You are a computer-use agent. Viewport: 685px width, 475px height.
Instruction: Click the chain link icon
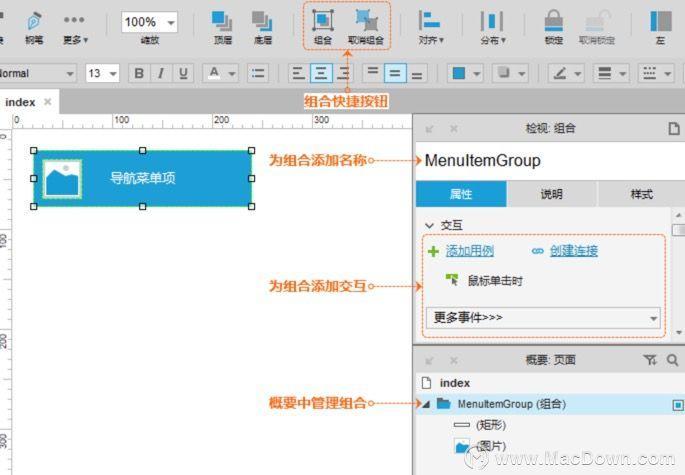point(537,251)
